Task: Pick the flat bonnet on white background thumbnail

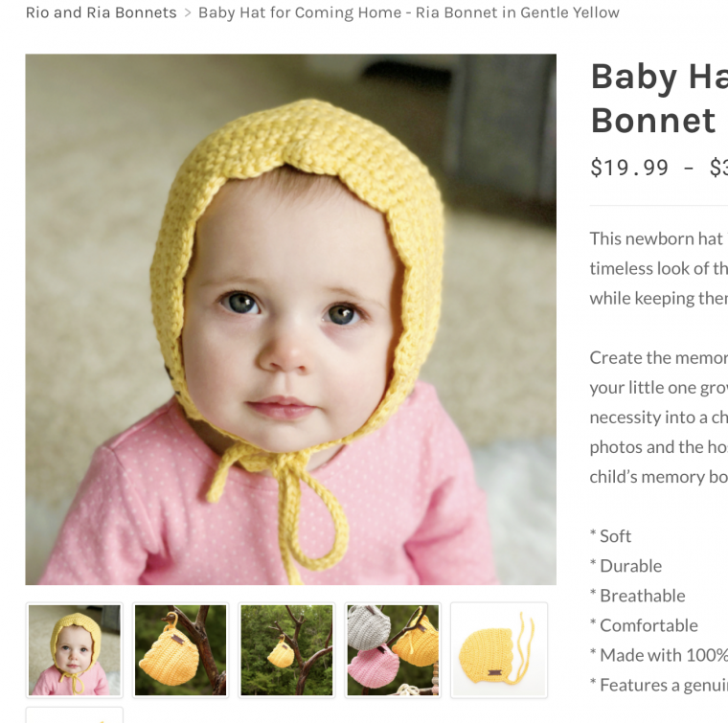Action: (499, 649)
